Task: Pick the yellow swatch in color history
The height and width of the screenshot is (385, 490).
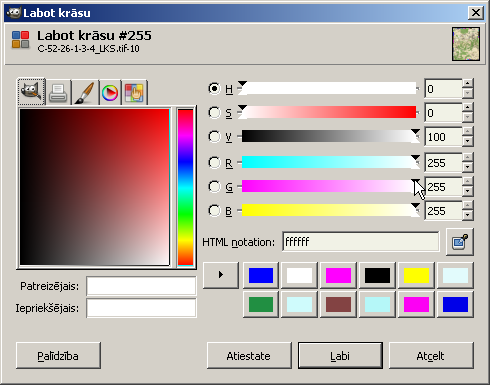Action: click(416, 275)
